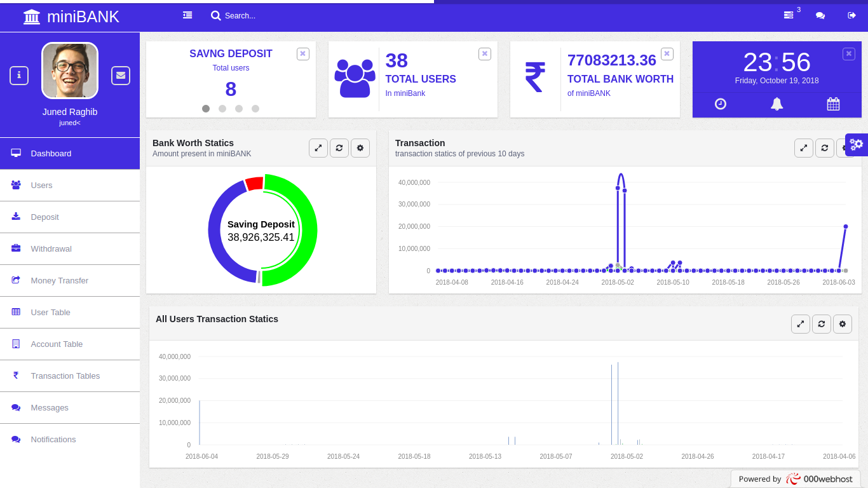Select the second carousel dot under Saving Deposit
This screenshot has width=868, height=488.
coord(222,109)
